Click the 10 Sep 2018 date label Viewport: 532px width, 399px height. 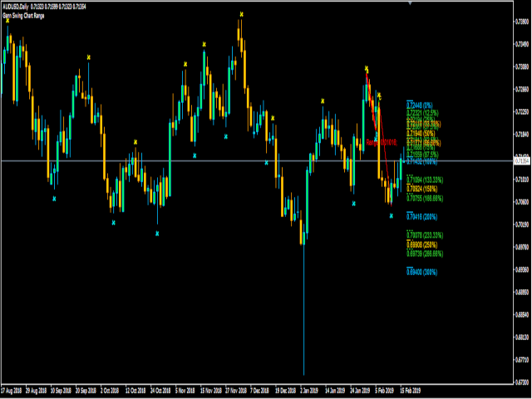61,391
